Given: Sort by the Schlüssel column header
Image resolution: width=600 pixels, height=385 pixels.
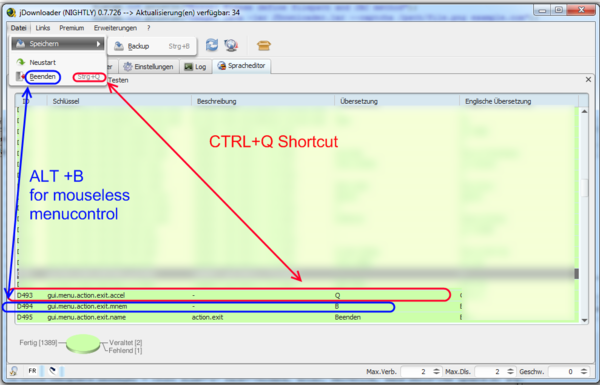Looking at the screenshot, I should 119,101.
